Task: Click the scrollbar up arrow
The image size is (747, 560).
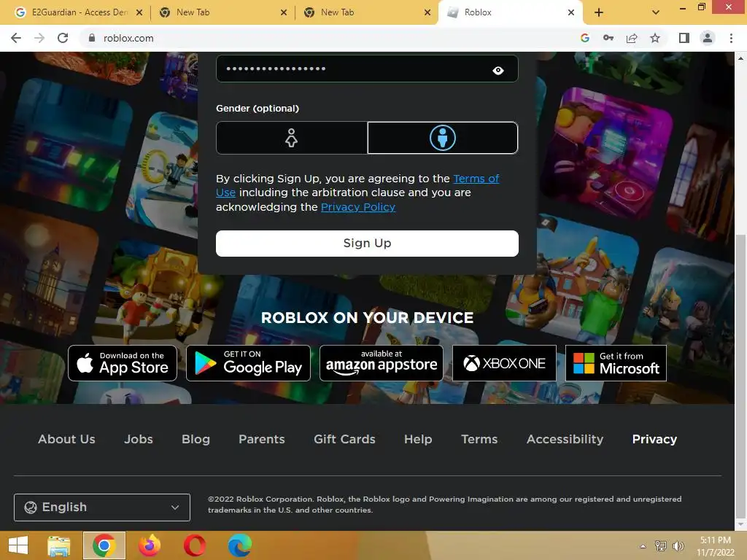Action: coord(740,58)
